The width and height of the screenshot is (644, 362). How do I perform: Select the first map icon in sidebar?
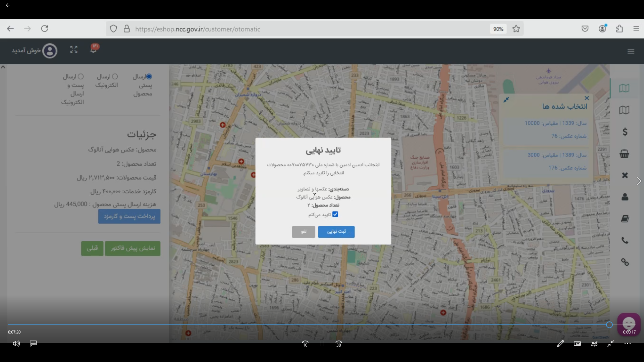pos(625,88)
